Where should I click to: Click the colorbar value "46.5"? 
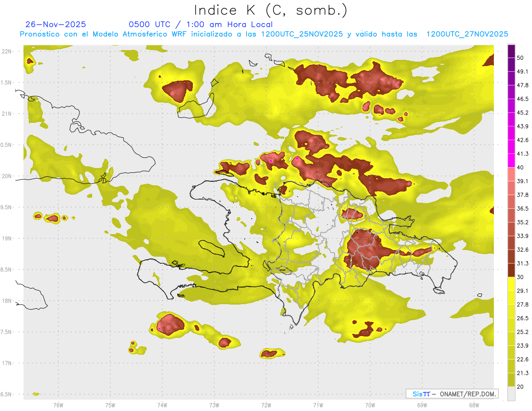523,99
